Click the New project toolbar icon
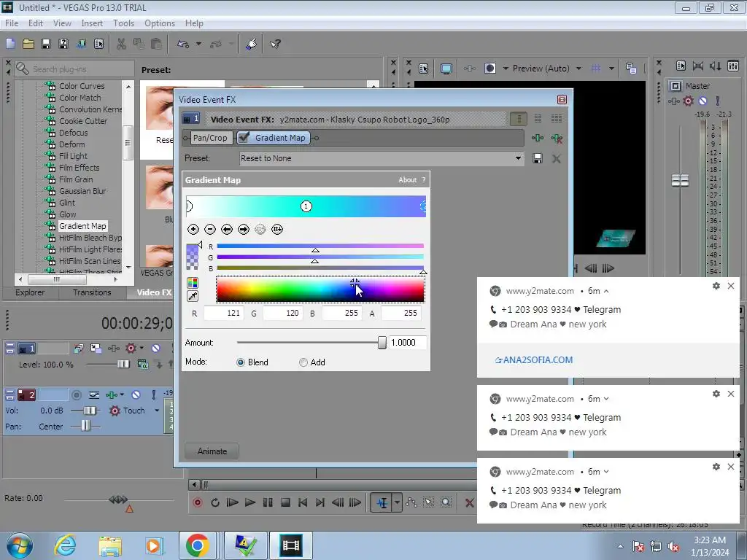747x560 pixels. (x=10, y=44)
